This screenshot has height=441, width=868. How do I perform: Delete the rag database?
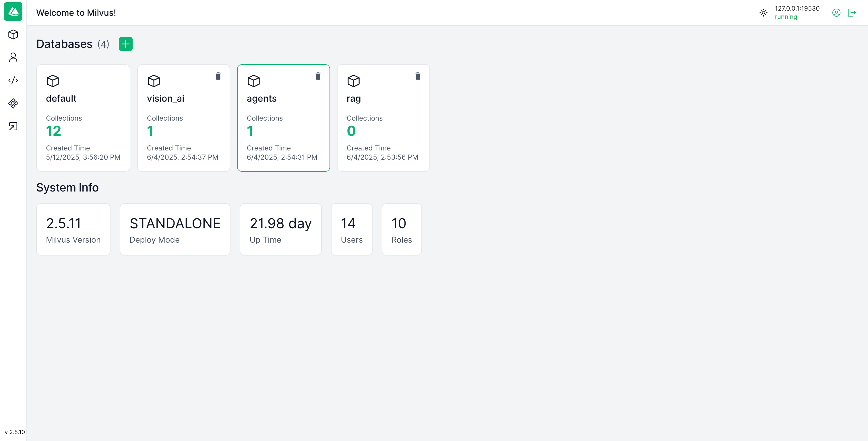tap(418, 76)
